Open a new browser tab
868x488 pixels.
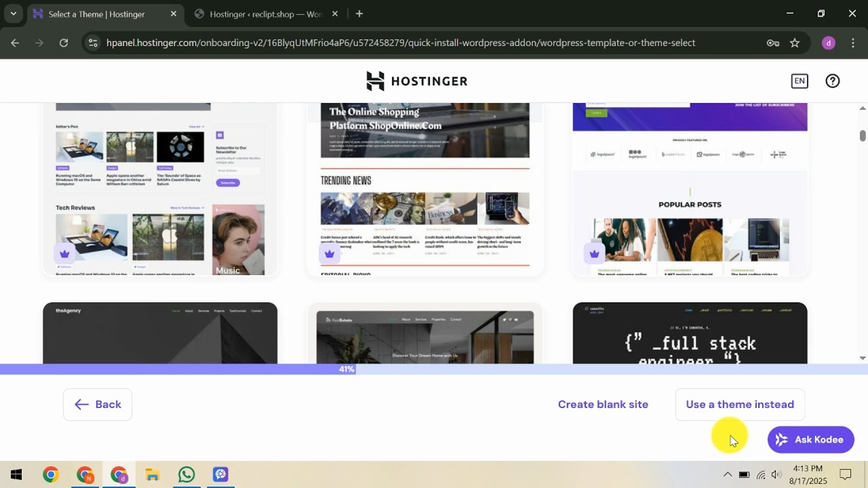[359, 14]
